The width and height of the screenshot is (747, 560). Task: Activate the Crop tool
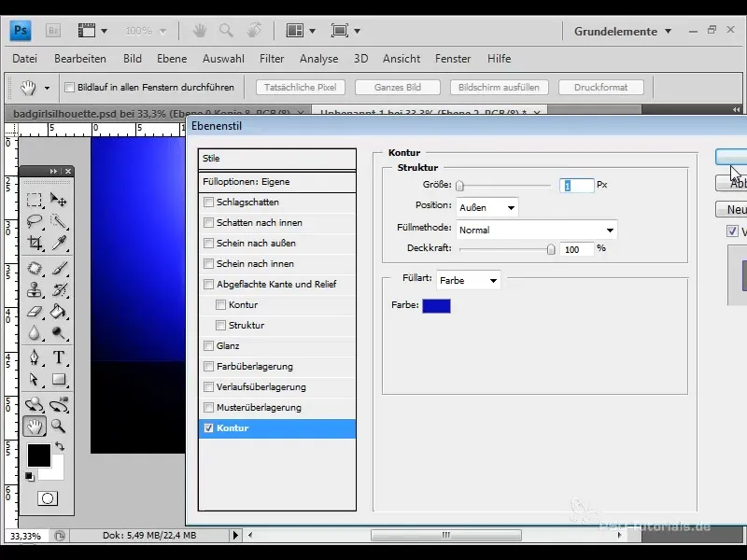coord(35,243)
